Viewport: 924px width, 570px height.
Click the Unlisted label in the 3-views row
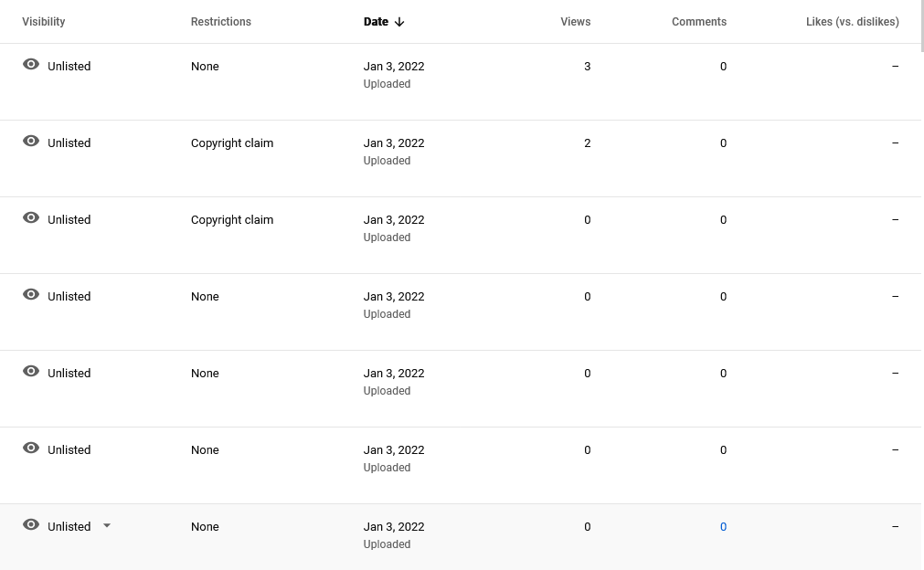[x=69, y=67]
